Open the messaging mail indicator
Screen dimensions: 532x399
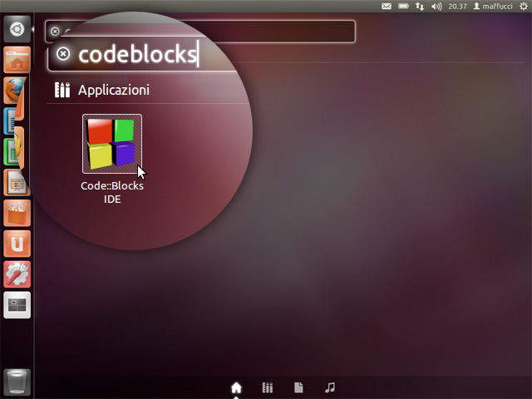pyautogui.click(x=387, y=6)
